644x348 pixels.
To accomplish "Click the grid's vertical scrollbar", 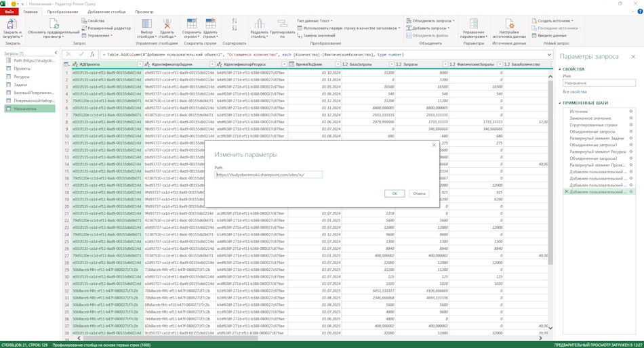I will point(550,173).
